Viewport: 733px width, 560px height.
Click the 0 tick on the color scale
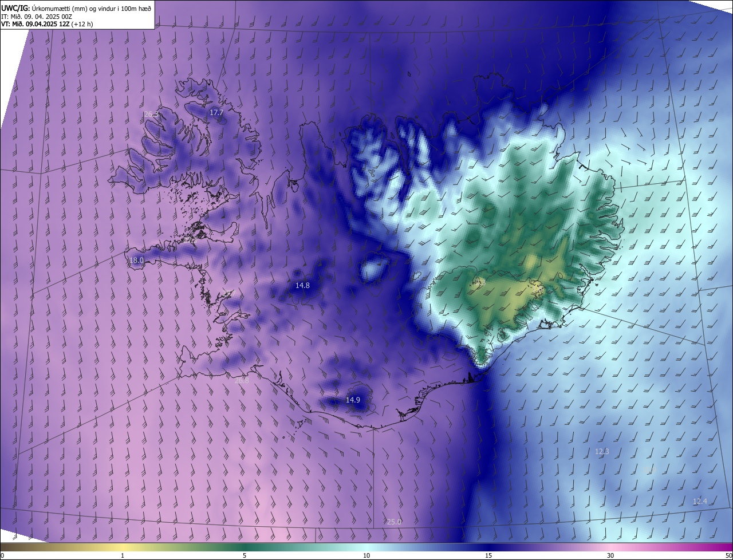pos(2,555)
